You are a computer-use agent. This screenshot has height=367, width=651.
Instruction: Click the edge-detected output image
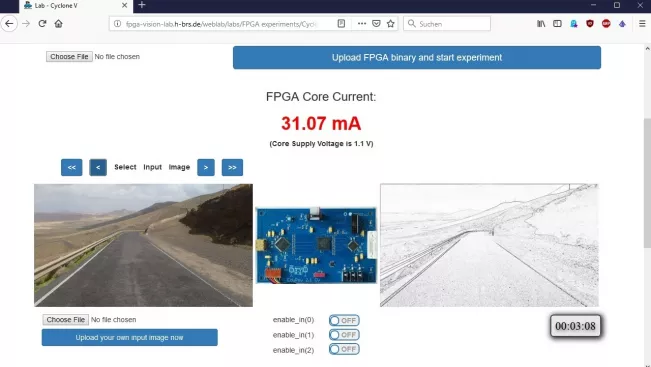click(489, 245)
